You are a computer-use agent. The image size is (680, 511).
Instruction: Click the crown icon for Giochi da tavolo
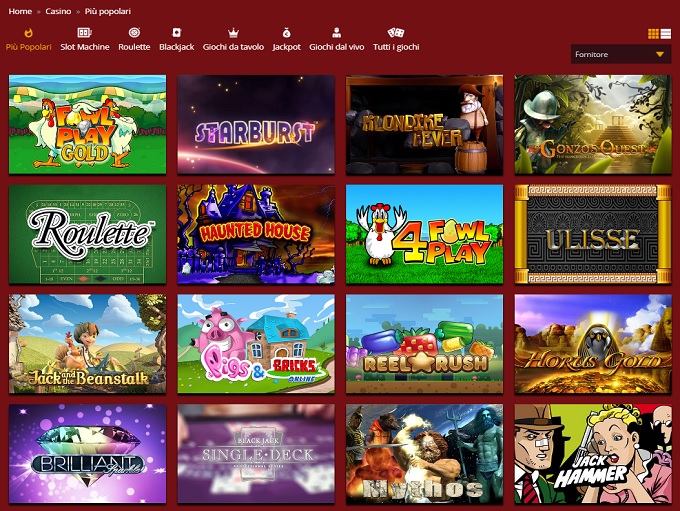[x=233, y=33]
